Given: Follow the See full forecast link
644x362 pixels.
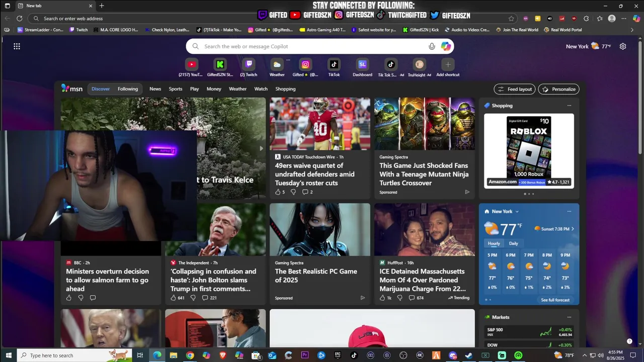Looking at the screenshot, I should 555,300.
